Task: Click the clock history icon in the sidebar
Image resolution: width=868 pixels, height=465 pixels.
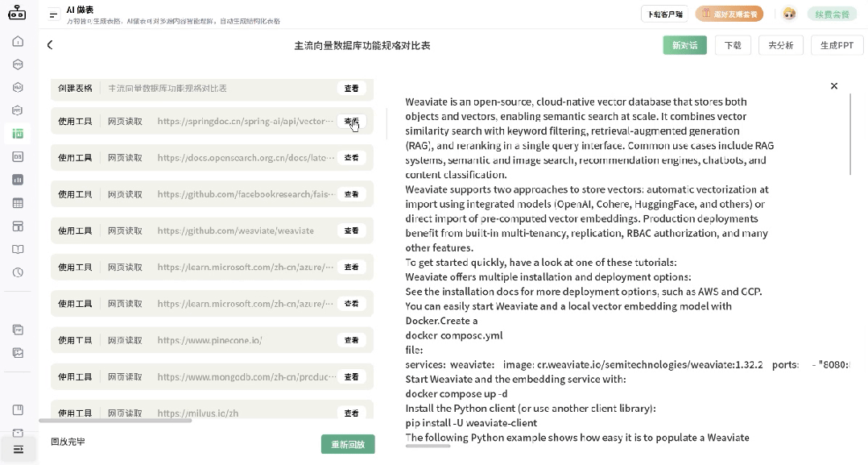Action: (x=18, y=273)
